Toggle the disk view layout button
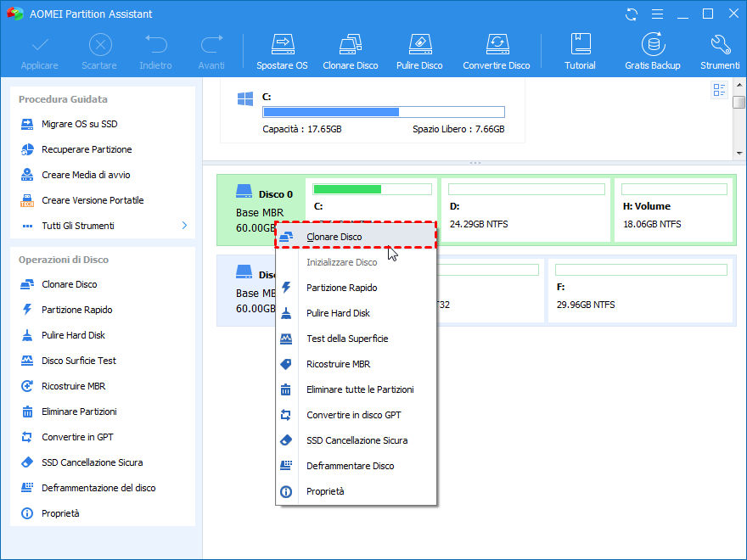This screenshot has height=560, width=747. click(720, 91)
